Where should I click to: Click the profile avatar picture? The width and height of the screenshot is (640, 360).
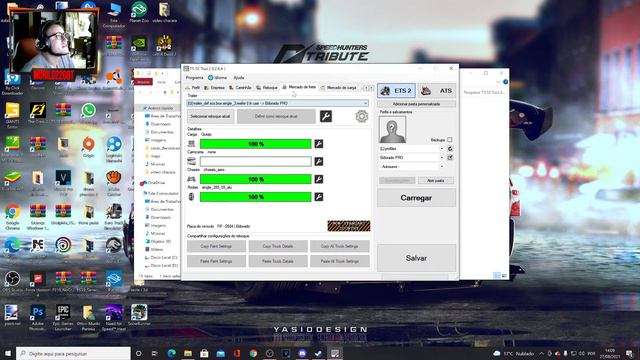click(x=392, y=129)
